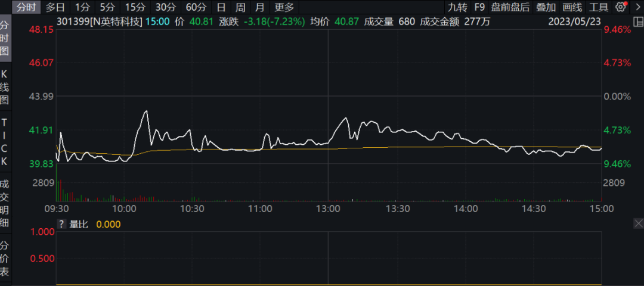This screenshot has width=644, height=286.
Task: Open the 更多 periods dropdown
Action: [284, 7]
